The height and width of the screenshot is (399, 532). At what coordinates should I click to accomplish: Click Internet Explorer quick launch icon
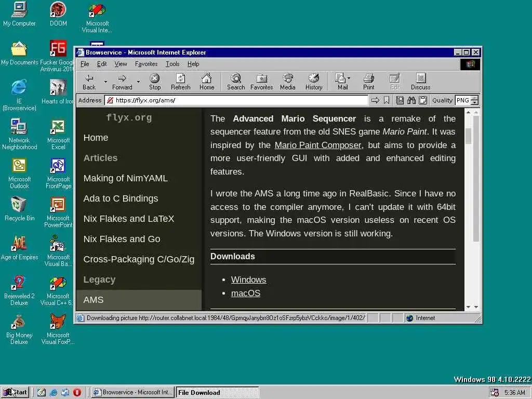[54, 392]
